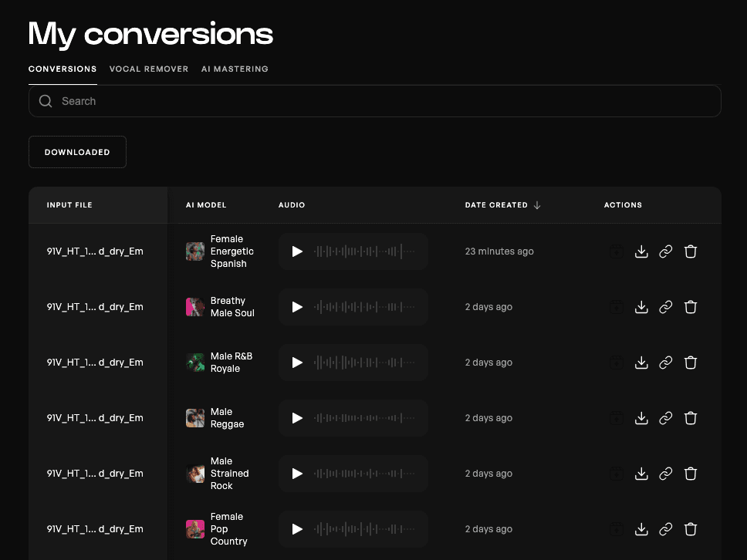Click the AI Model column header
Image resolution: width=747 pixels, height=560 pixels.
(206, 205)
